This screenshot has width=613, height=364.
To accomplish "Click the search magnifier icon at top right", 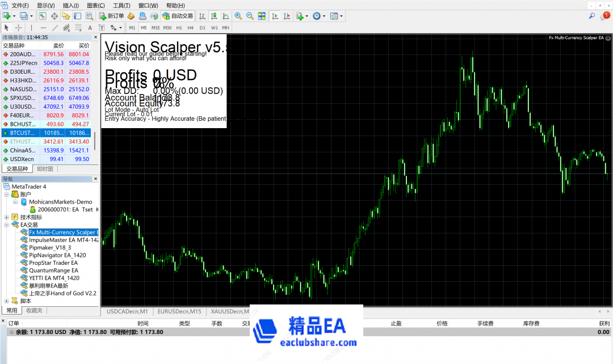I will [x=592, y=16].
